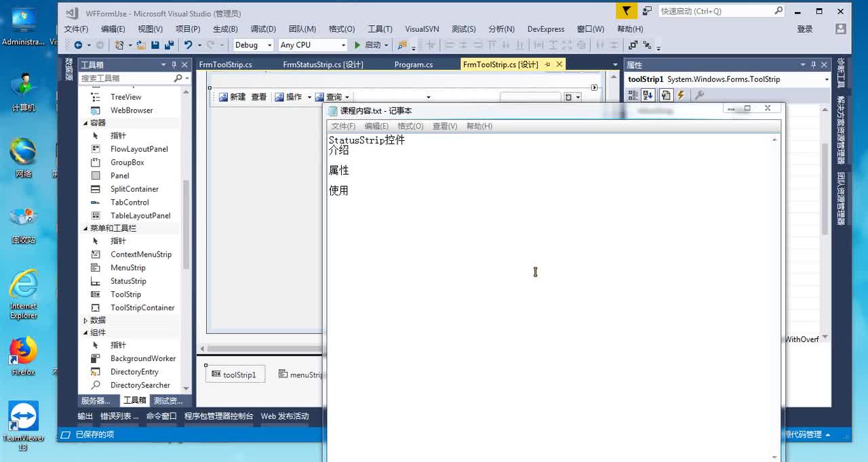Screen dimensions: 868x462
Task: Show events lightning bolt icon
Action: click(681, 96)
